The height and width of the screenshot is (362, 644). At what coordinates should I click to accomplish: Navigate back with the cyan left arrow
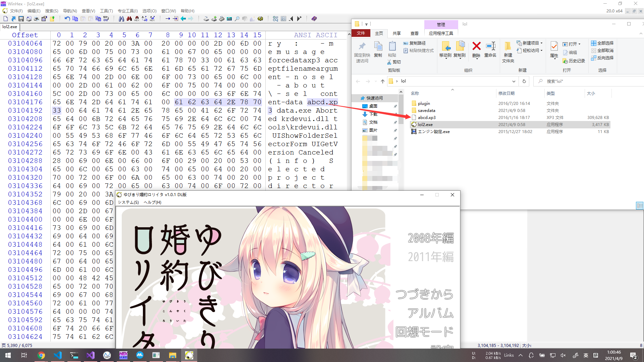pyautogui.click(x=183, y=19)
